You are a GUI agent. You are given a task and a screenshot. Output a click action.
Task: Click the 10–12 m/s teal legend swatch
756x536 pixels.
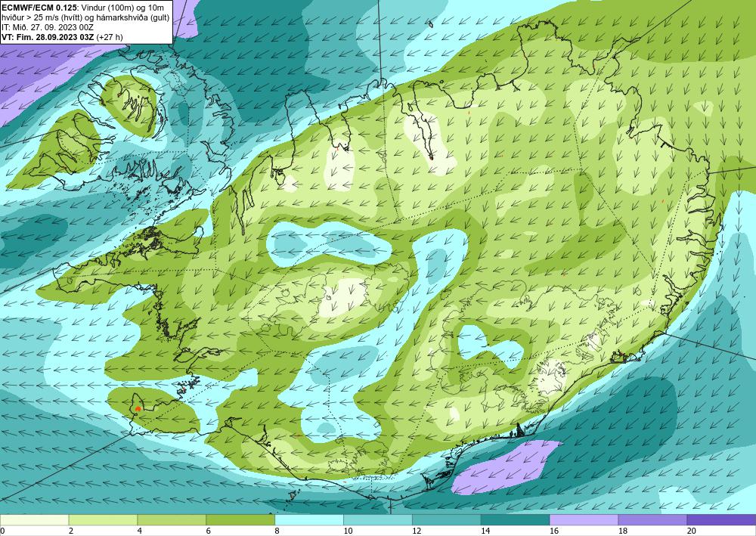[378, 519]
